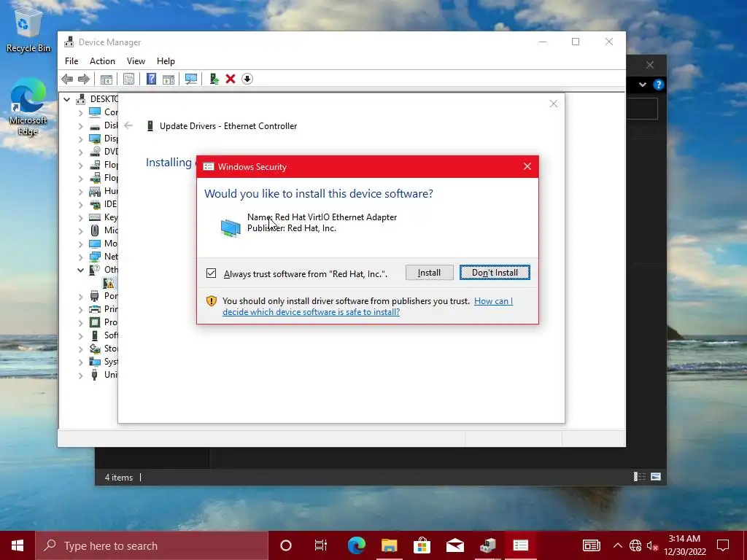This screenshot has width=747, height=560.
Task: Click the network globe tray icon
Action: point(635,545)
